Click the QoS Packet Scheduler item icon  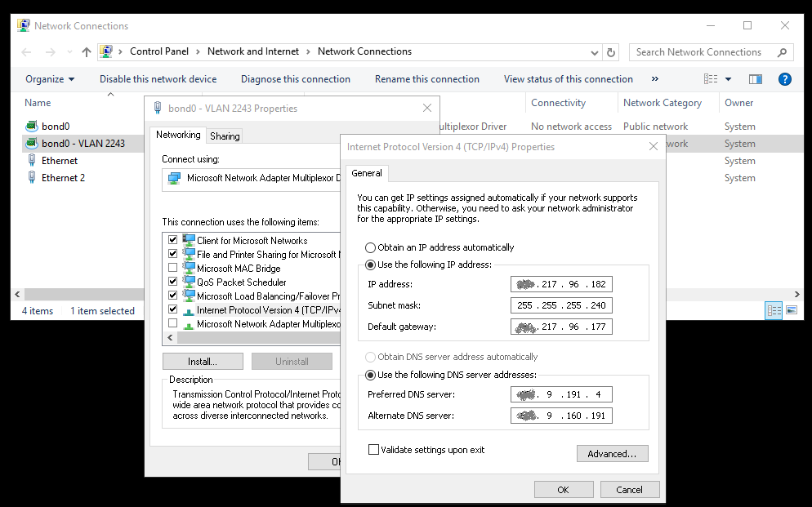click(189, 282)
